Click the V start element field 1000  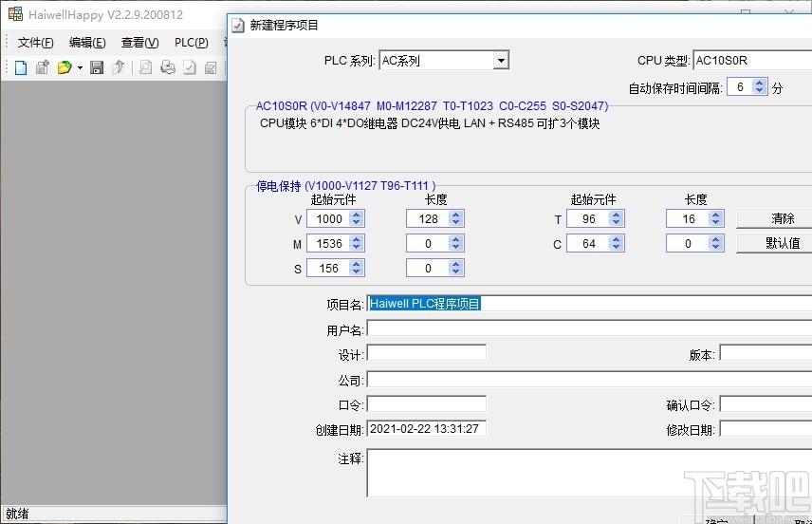pos(329,218)
